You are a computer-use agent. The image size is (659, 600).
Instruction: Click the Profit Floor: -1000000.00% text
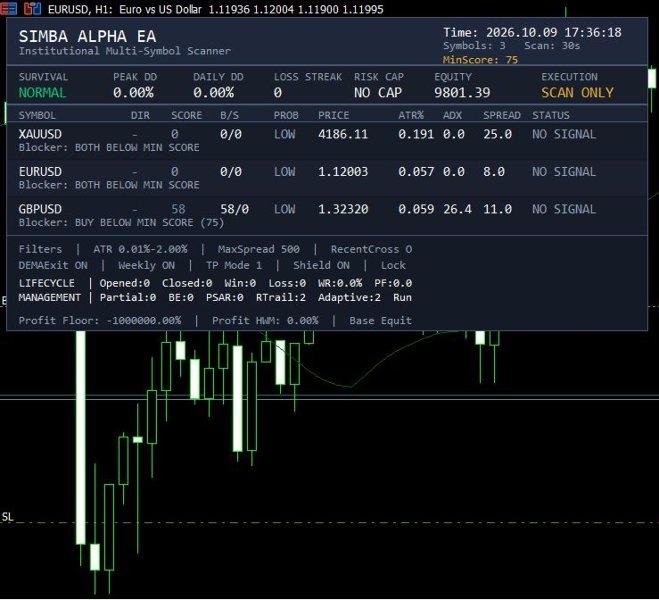tap(100, 321)
